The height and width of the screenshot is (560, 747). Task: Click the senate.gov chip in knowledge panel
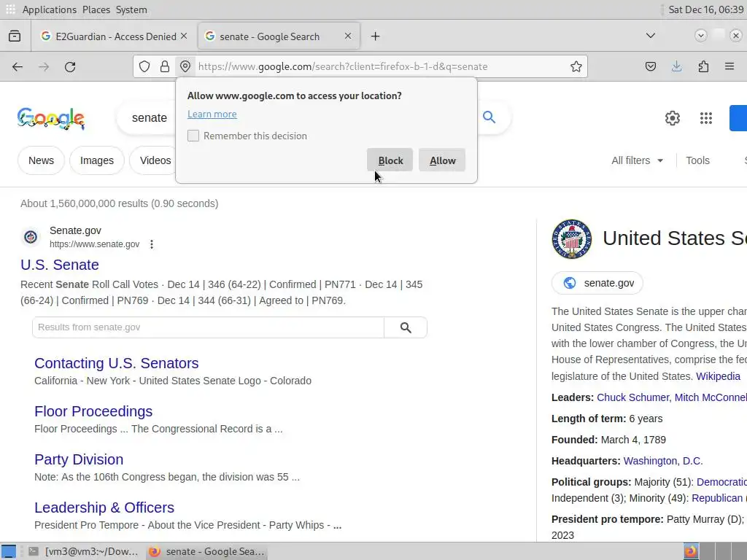coord(597,283)
